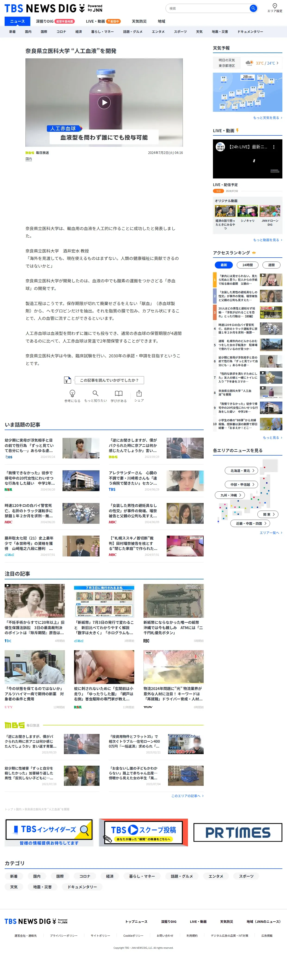Open the TBSスクープ投稿 banner

click(143, 833)
